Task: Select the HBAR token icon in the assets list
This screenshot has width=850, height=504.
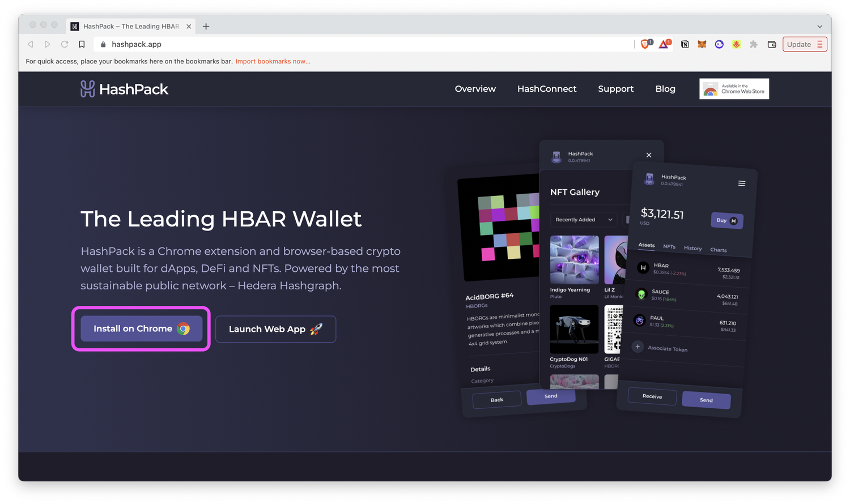Action: 643,267
